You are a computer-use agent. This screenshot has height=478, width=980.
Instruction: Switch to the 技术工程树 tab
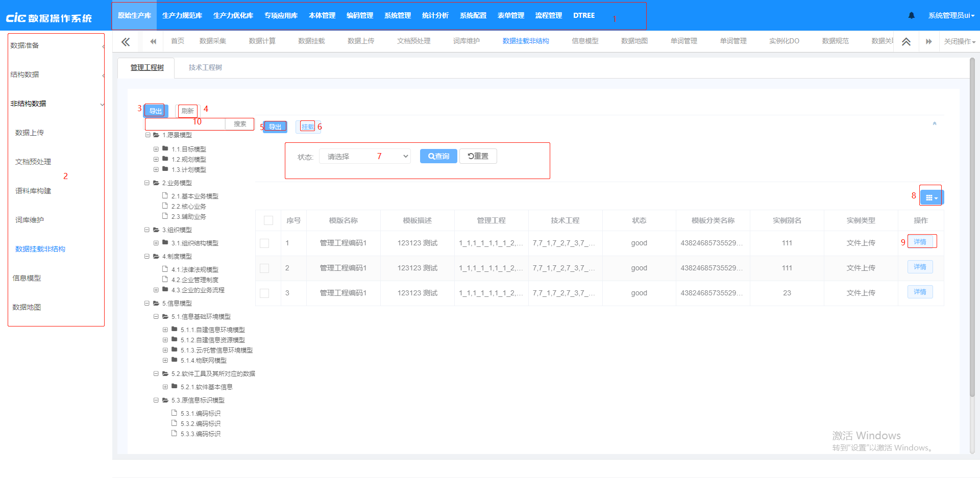point(205,68)
